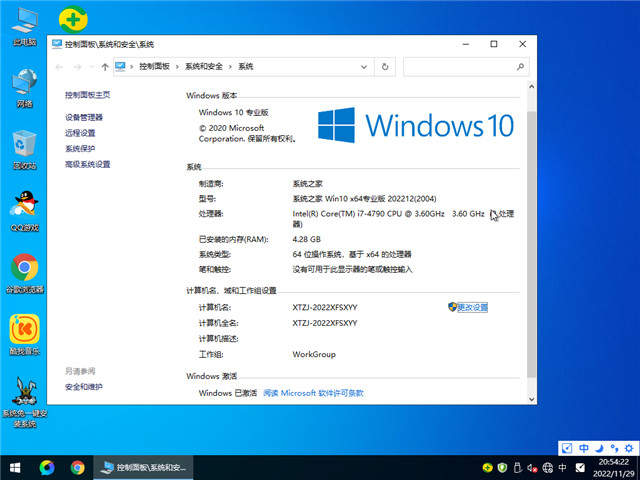The height and width of the screenshot is (480, 640).
Task: Read Microsoft 软件许可条款 link
Action: (313, 393)
